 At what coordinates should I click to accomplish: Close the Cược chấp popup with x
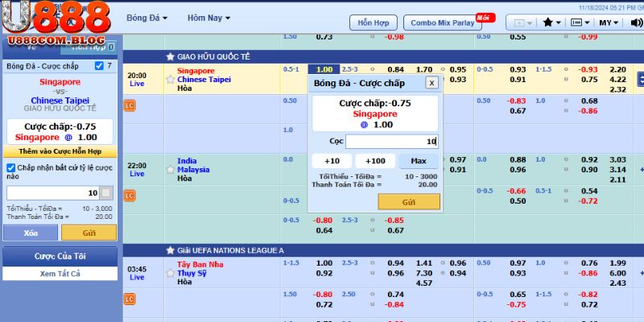coord(431,83)
